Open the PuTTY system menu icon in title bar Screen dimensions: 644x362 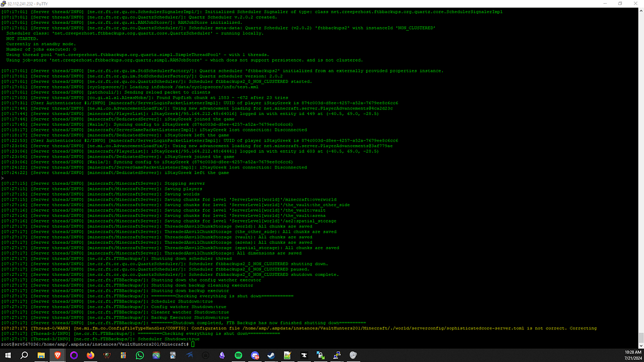pyautogui.click(x=4, y=3)
